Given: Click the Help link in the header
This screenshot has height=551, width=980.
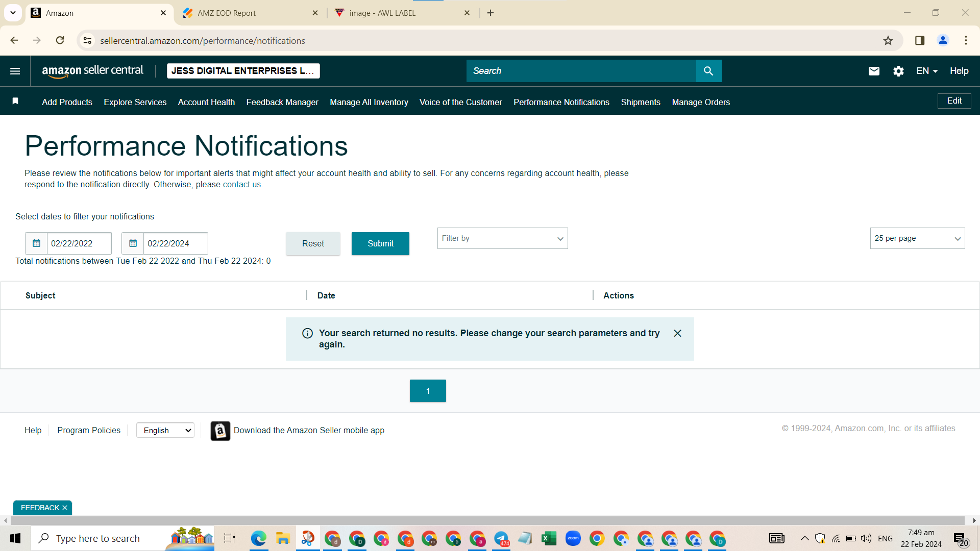Looking at the screenshot, I should pos(959,71).
